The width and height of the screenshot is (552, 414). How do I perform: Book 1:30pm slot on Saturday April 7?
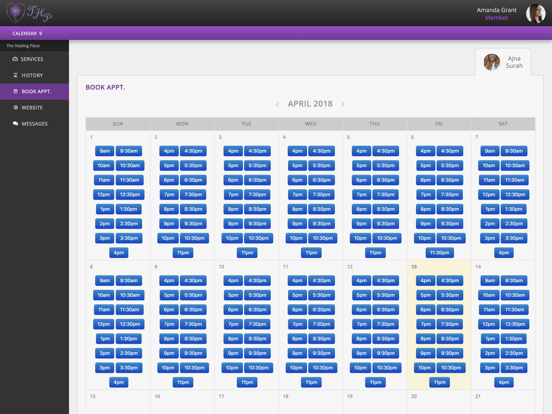tap(514, 209)
